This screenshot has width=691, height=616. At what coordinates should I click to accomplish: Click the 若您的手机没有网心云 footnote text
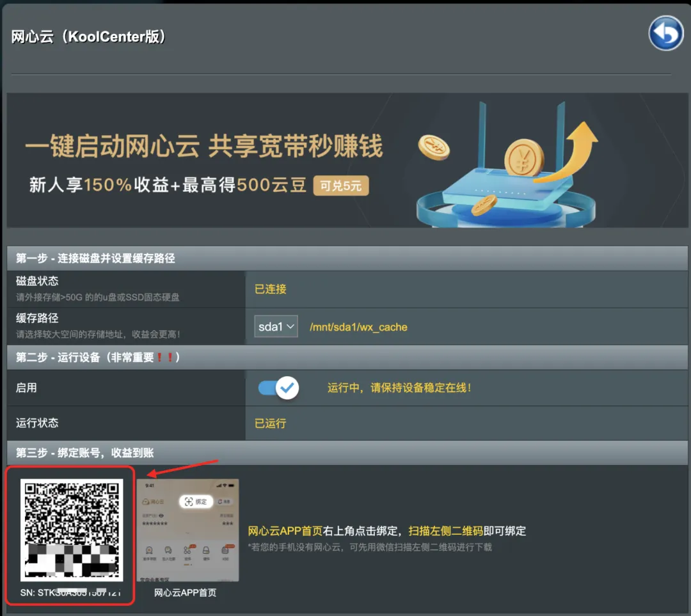pos(370,548)
